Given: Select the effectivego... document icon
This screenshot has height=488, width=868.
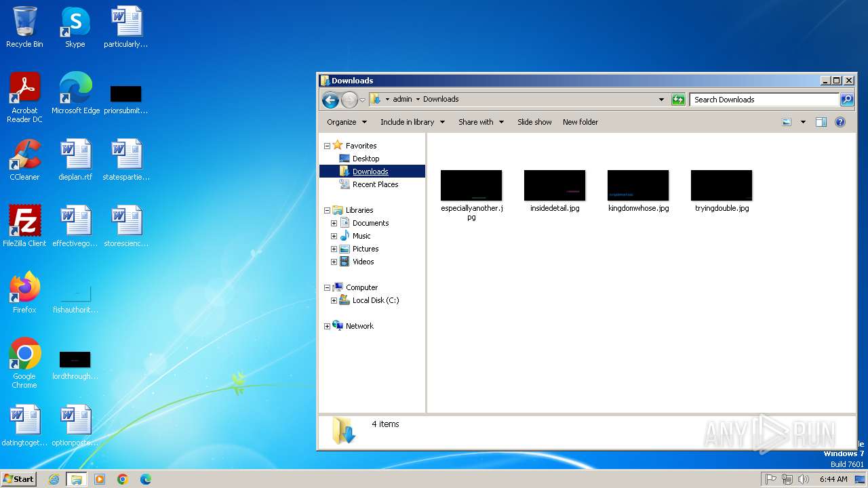Looking at the screenshot, I should coord(75,226).
